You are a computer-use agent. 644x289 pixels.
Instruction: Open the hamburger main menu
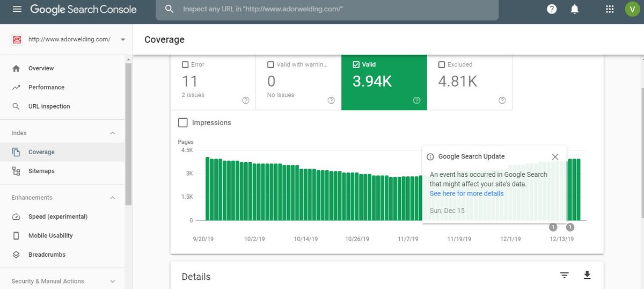pos(17,9)
